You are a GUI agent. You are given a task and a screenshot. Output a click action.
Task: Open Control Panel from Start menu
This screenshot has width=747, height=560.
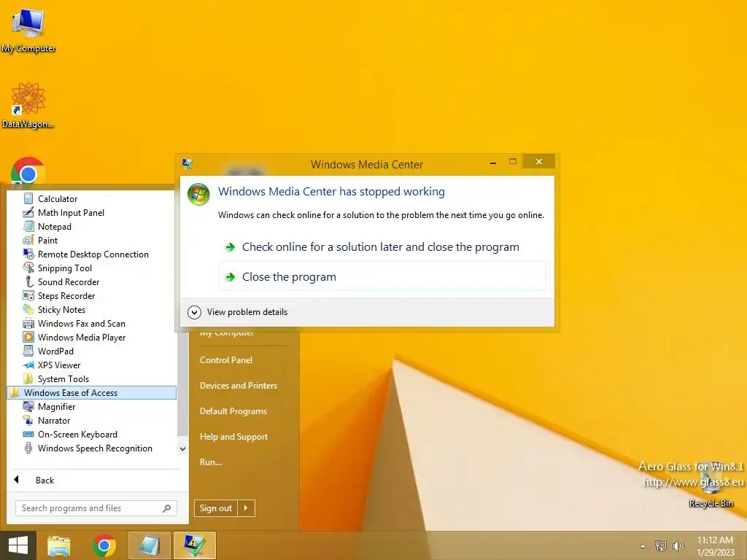[226, 360]
